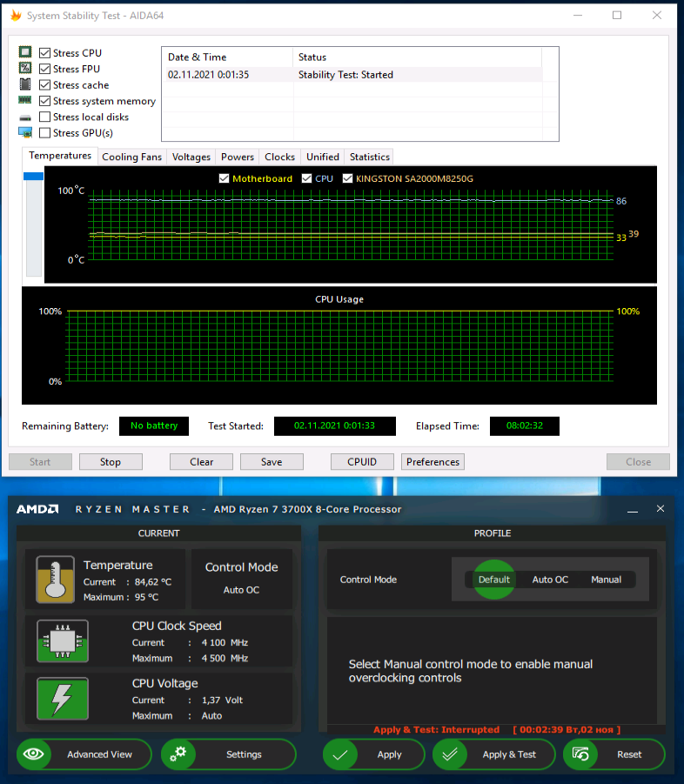Click the Advanced View button
The image size is (684, 784).
[x=84, y=754]
